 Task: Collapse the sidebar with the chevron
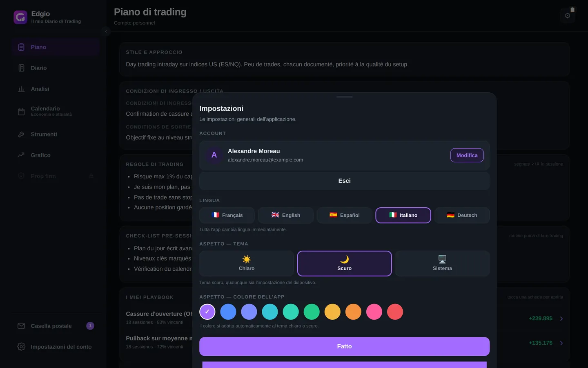pyautogui.click(x=106, y=31)
